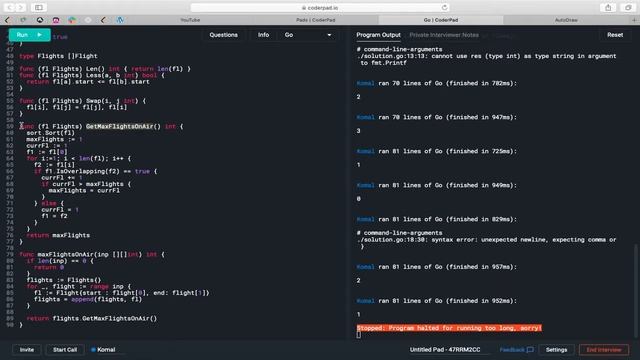Show all Safari tabs overview
640x360 pixels.
point(628,7)
